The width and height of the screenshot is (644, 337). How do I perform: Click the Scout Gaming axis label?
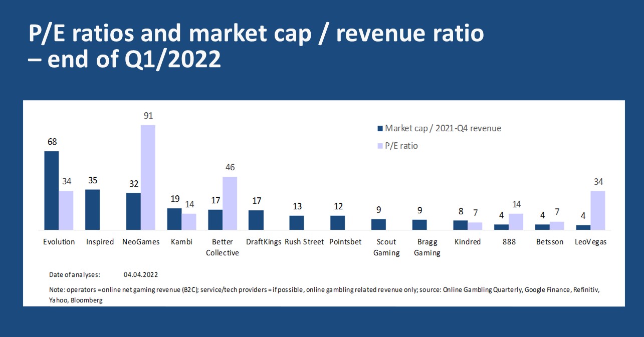(x=386, y=247)
